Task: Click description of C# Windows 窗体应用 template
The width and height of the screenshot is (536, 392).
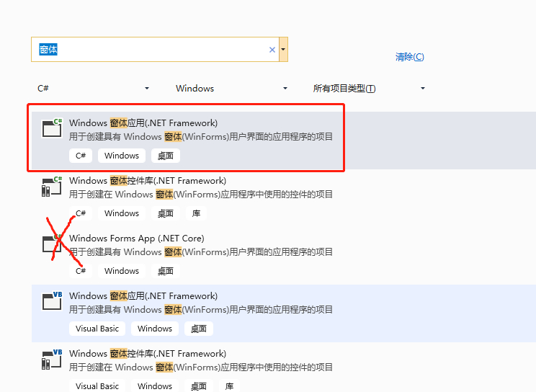Action: [x=201, y=137]
